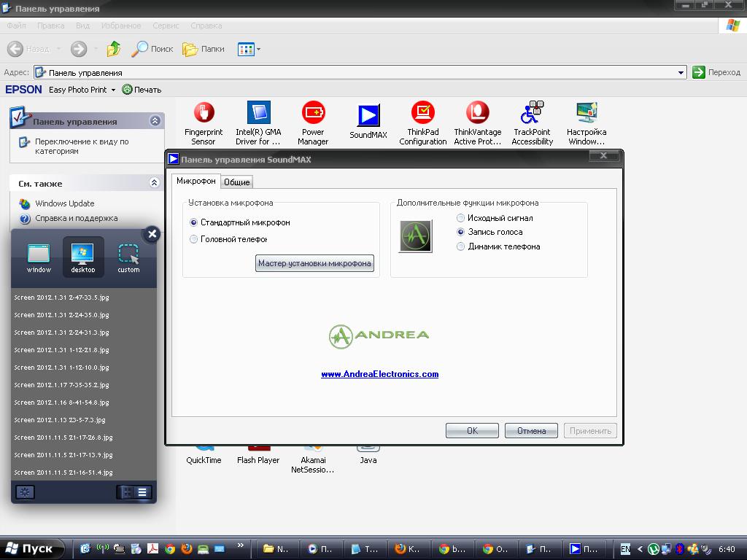
Task: Close the screenshot tool panel
Action: pos(152,234)
